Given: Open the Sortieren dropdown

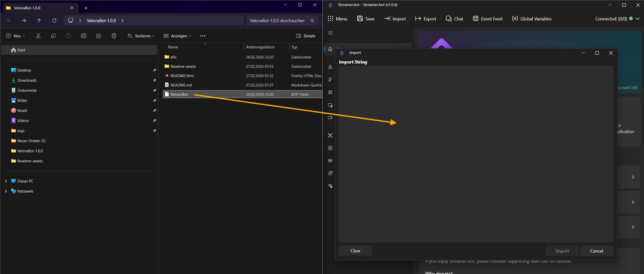Looking at the screenshot, I should pos(141,36).
